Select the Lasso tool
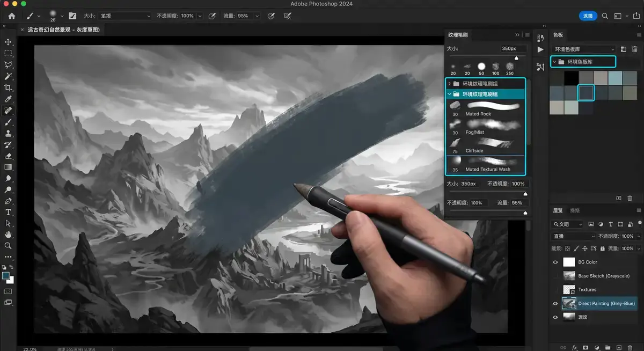Screen dimensions: 644x351 8,65
